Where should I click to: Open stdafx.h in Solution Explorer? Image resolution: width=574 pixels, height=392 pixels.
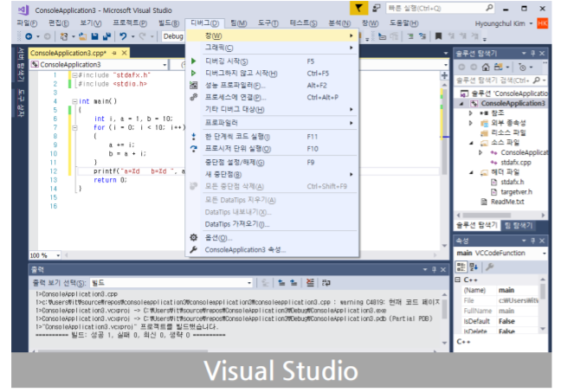[x=513, y=182]
